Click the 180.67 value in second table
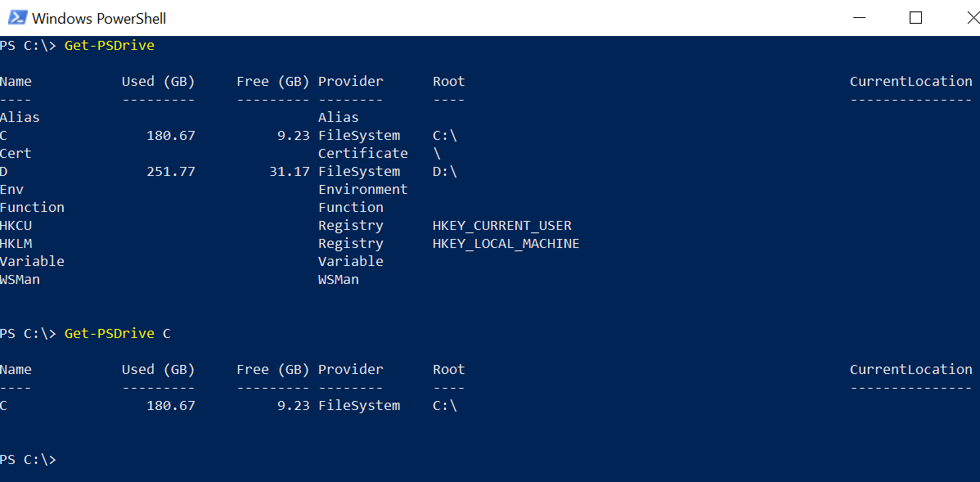Image resolution: width=980 pixels, height=482 pixels. 171,406
